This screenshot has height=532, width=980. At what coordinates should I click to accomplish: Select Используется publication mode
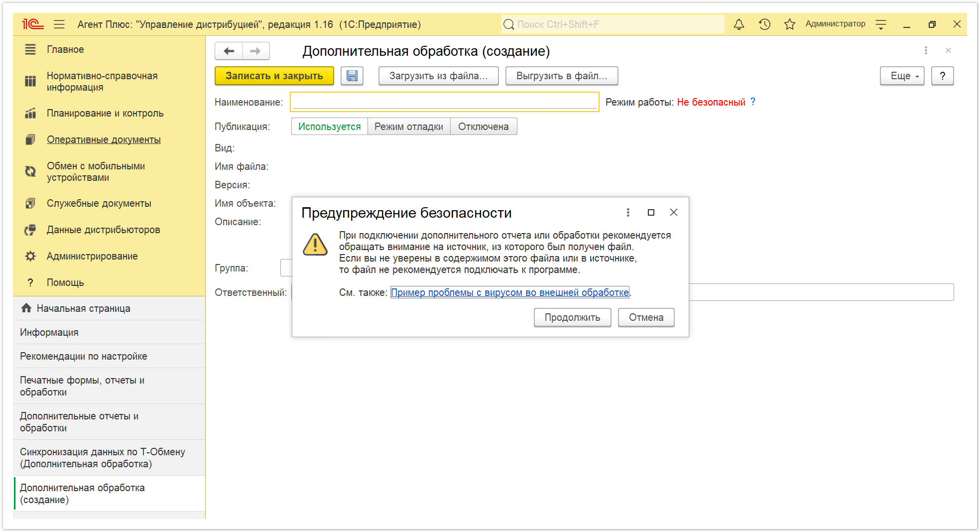[329, 127]
